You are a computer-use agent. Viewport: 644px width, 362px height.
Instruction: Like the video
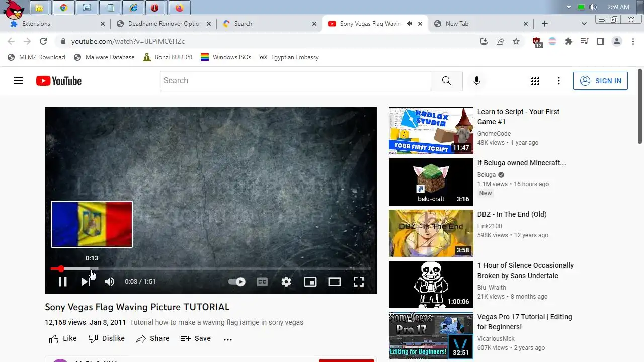[63, 339]
